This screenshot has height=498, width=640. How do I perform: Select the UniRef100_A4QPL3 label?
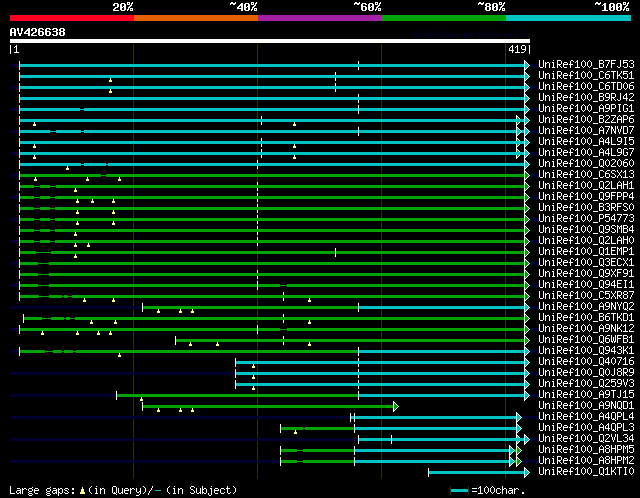(x=586, y=428)
